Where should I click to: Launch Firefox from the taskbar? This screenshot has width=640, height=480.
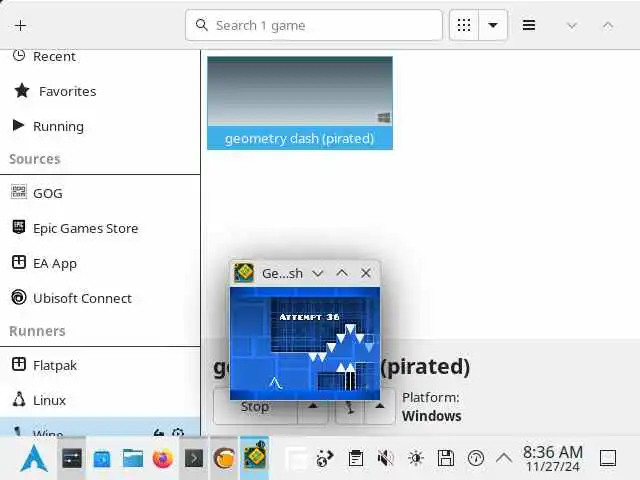(x=163, y=459)
